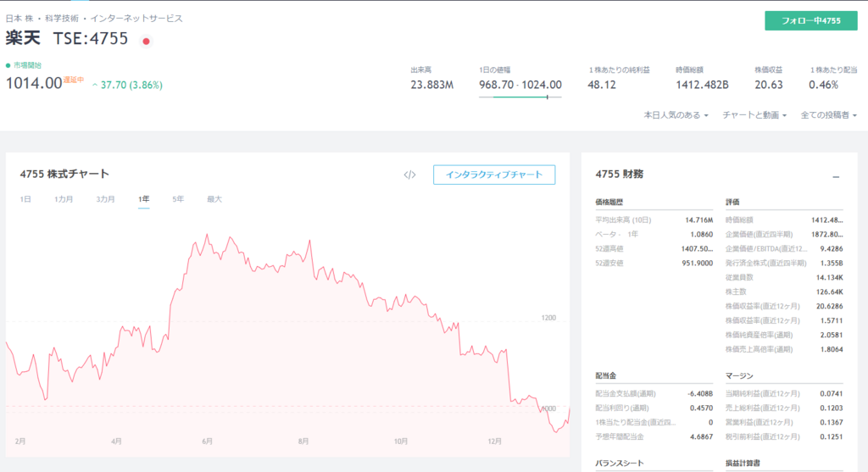868x472 pixels.
Task: Click the 株価収益 value 20.63
Action: pos(768,85)
